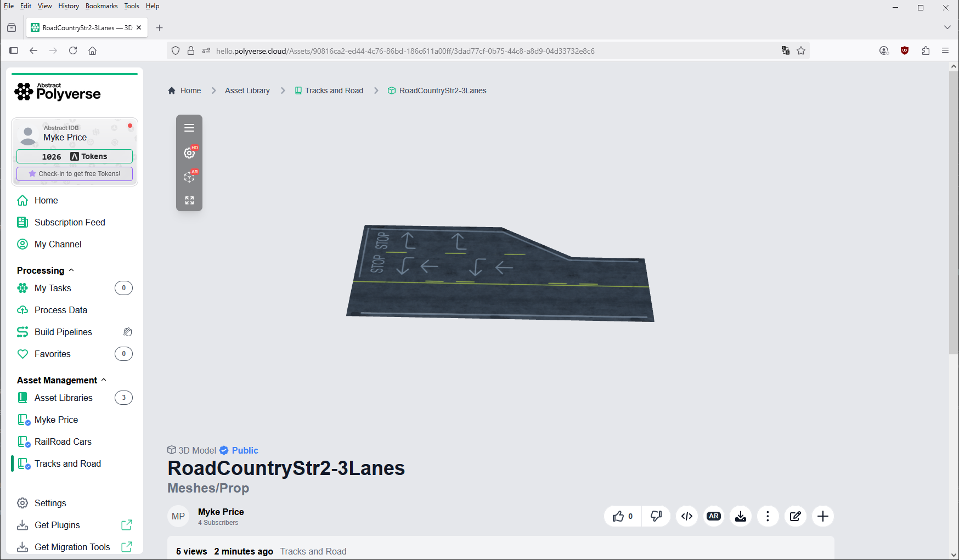
Task: Click Check-in to get free Tokens button
Action: coord(75,174)
